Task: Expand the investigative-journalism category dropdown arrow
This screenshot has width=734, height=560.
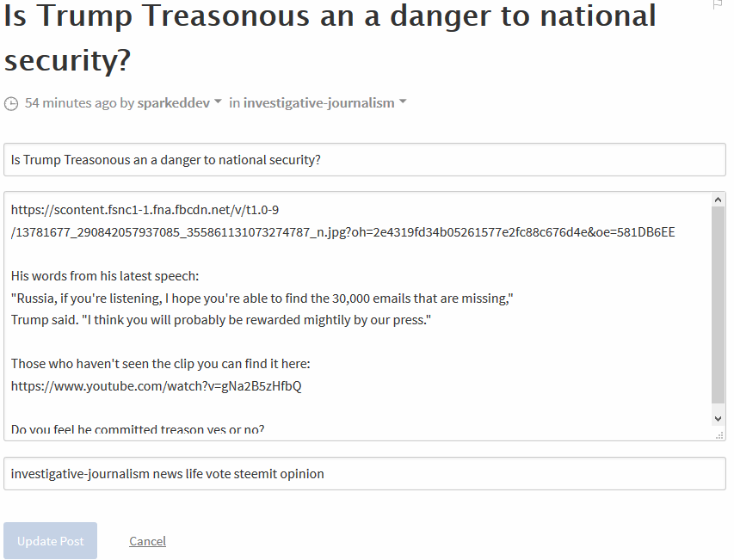Action: (x=403, y=102)
